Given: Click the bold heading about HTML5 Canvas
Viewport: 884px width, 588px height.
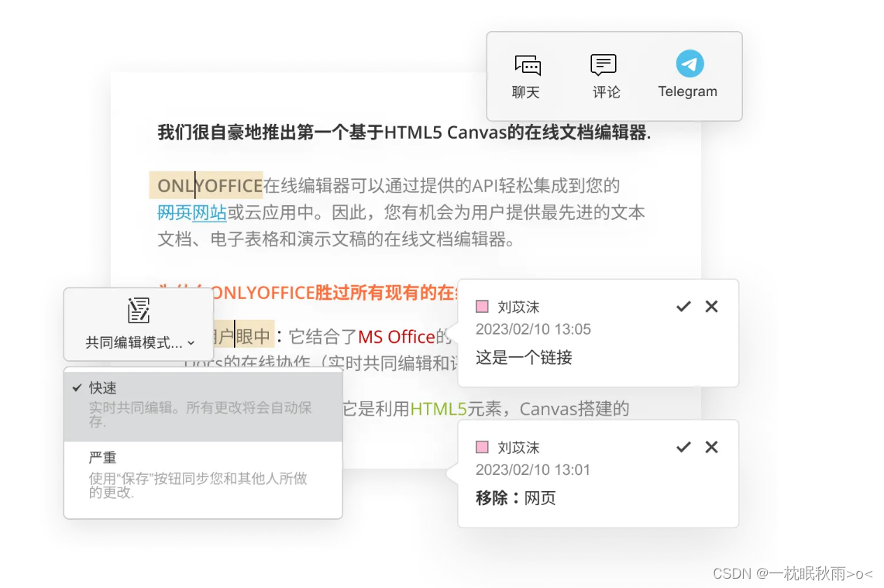Looking at the screenshot, I should click(404, 132).
